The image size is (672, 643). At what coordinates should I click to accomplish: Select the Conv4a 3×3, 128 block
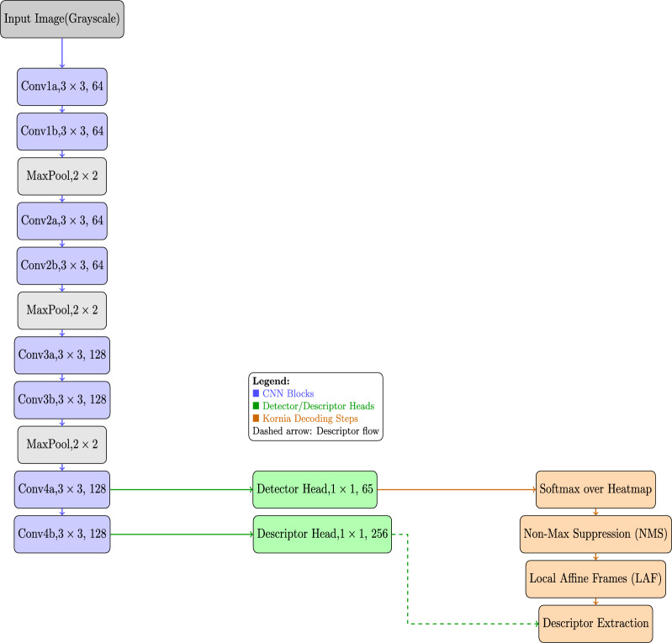[62, 490]
